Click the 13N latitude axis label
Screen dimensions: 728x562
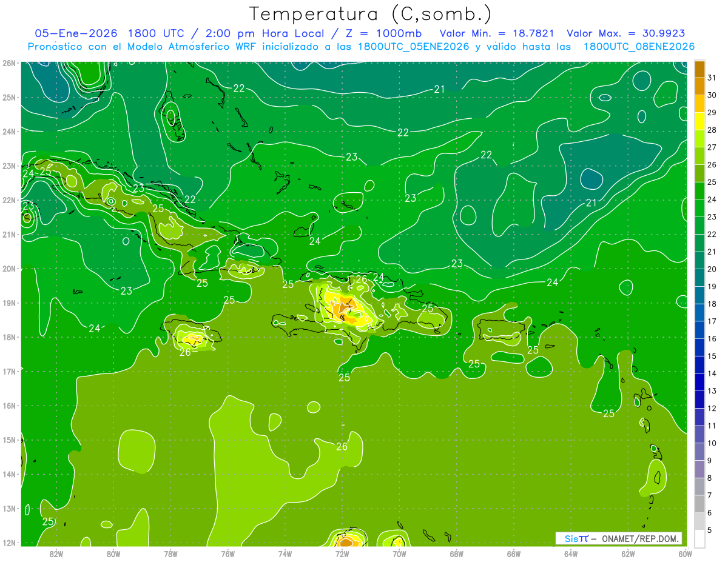coord(8,508)
